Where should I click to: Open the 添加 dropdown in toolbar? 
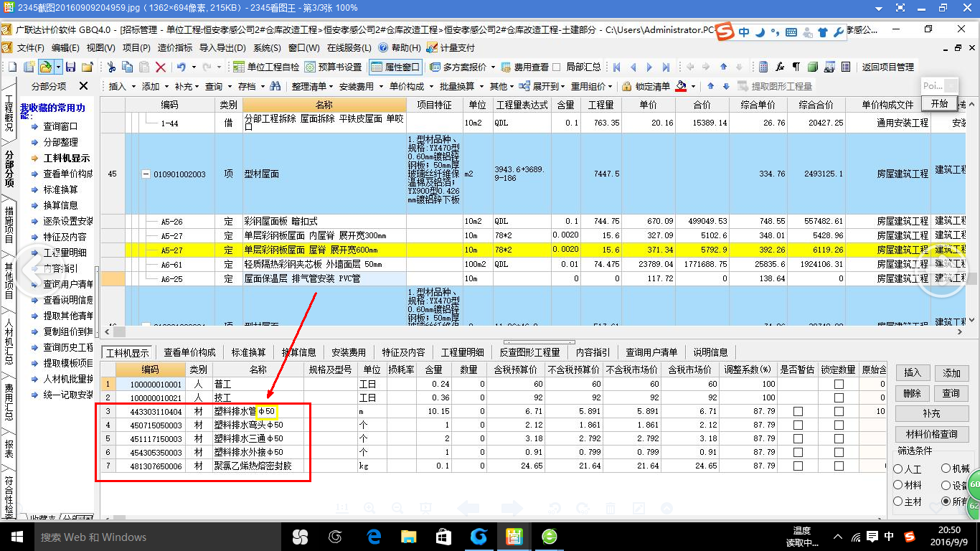[154, 86]
